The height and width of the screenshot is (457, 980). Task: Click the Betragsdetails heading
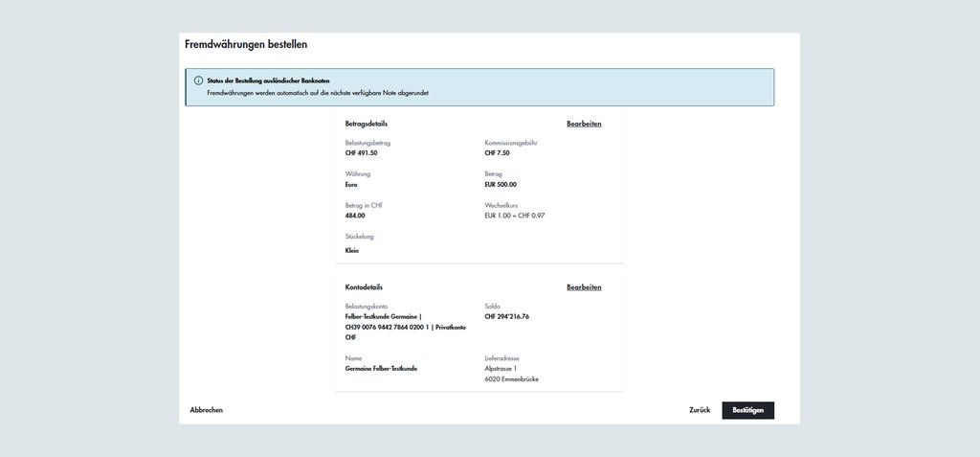coord(367,124)
